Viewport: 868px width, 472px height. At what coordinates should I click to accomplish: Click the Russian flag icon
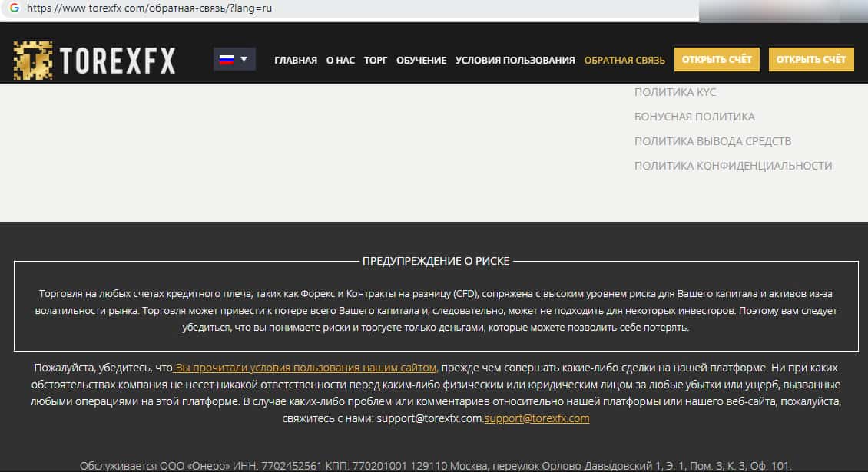[227, 59]
